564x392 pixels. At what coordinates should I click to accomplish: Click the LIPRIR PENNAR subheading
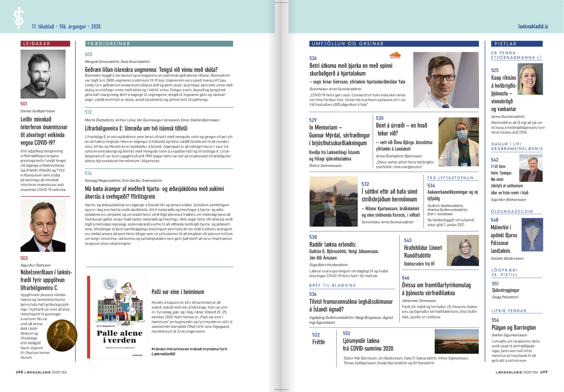[x=509, y=311]
